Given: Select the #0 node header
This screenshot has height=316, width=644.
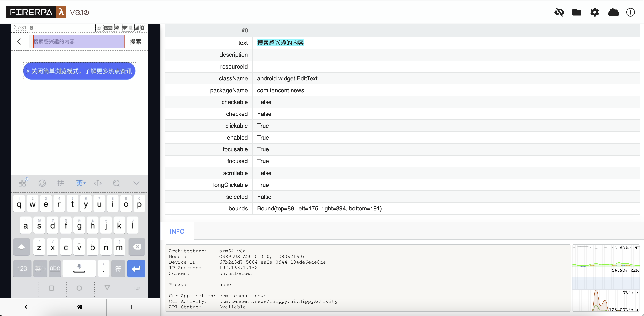Looking at the screenshot, I should [244, 30].
